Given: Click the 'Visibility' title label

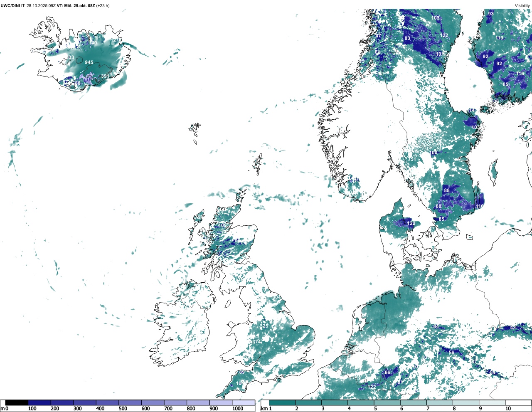Looking at the screenshot, I should point(522,6).
